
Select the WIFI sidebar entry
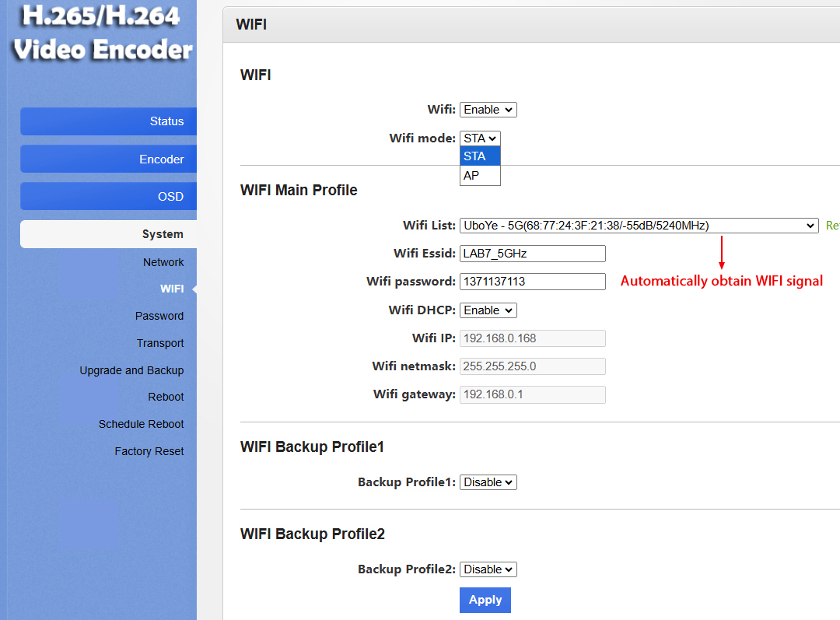171,289
